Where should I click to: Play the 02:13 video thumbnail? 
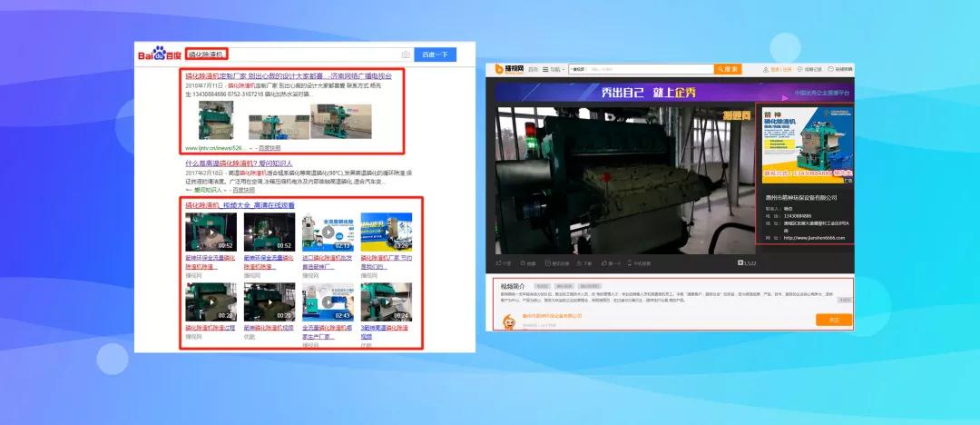[328, 232]
